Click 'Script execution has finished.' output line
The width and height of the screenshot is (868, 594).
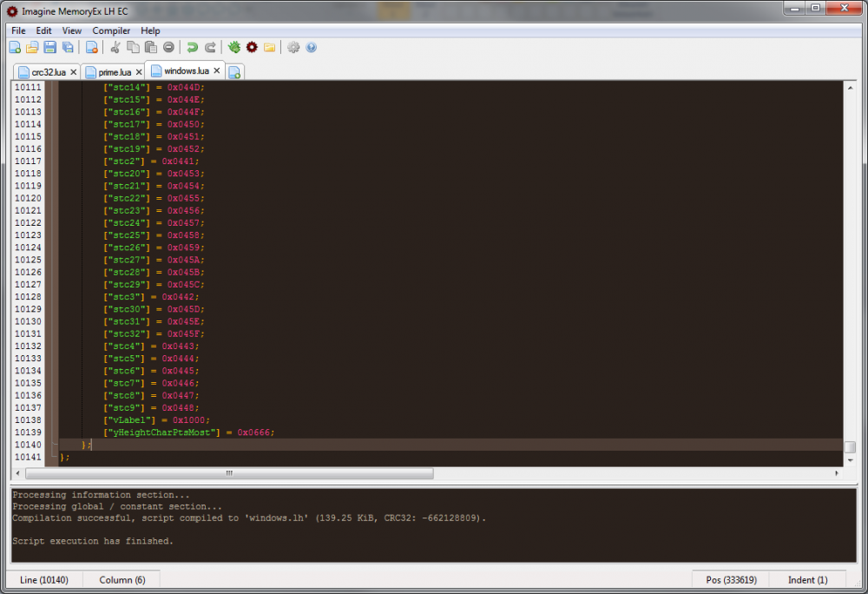point(93,541)
